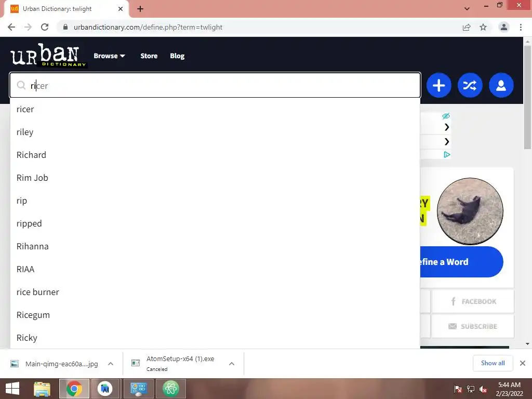Click the Facebook share button
The height and width of the screenshot is (399, 532).
coord(473,301)
